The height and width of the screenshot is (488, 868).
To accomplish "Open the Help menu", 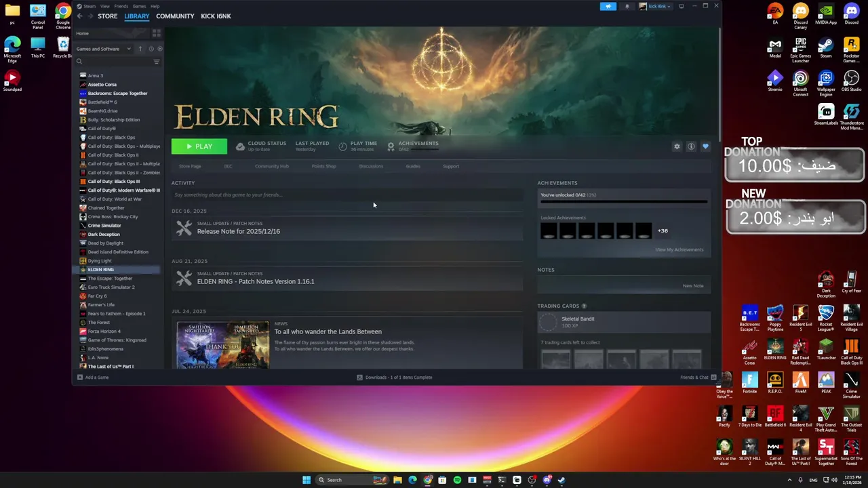I will coord(155,6).
